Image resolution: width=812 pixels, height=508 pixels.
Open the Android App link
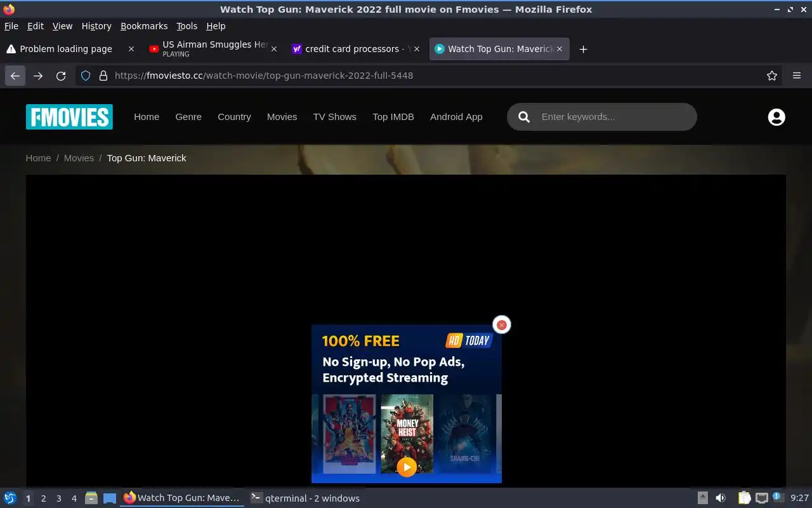click(x=456, y=117)
